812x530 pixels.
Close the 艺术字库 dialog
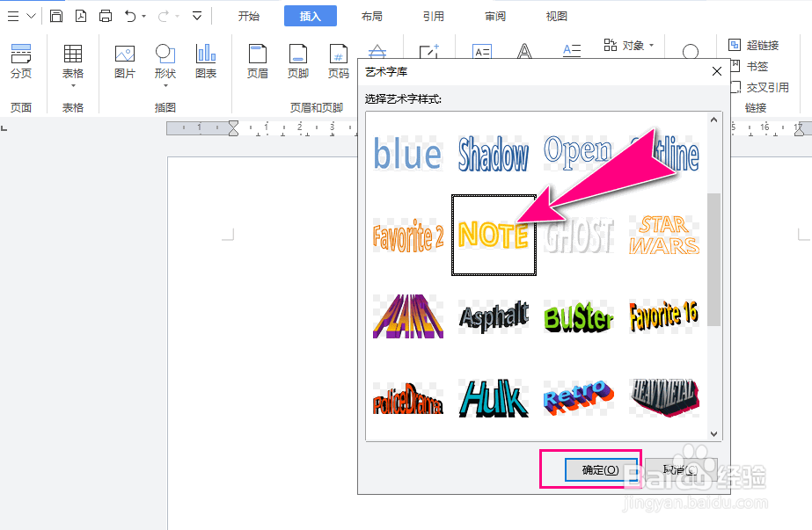pos(717,71)
